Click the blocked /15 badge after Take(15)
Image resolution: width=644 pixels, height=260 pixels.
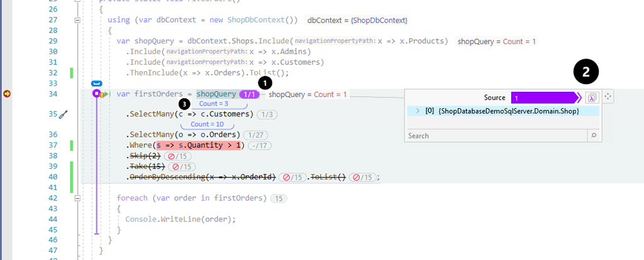[x=182, y=167]
